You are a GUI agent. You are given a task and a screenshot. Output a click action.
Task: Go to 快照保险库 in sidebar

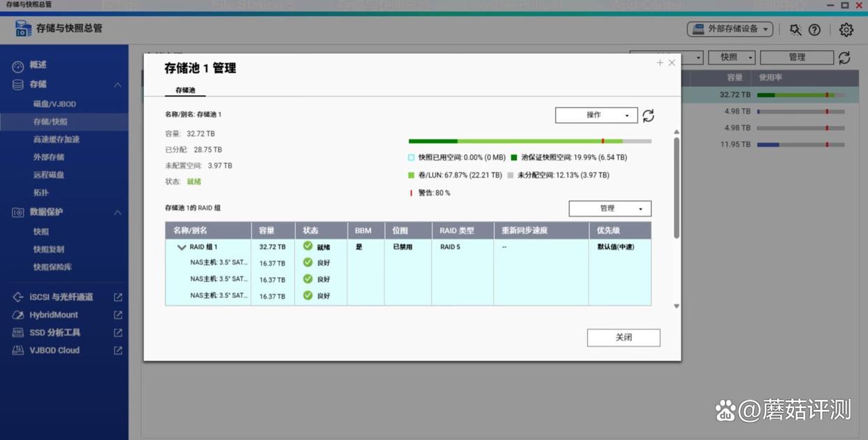tap(52, 267)
